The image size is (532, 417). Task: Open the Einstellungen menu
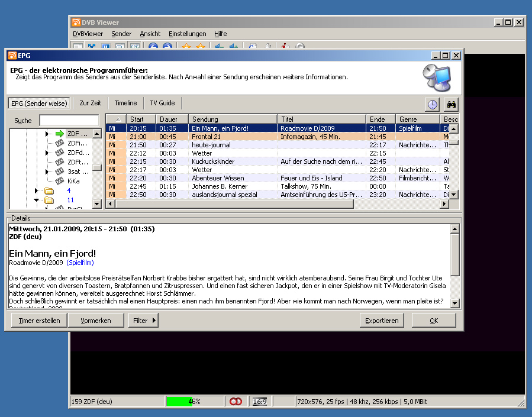187,34
